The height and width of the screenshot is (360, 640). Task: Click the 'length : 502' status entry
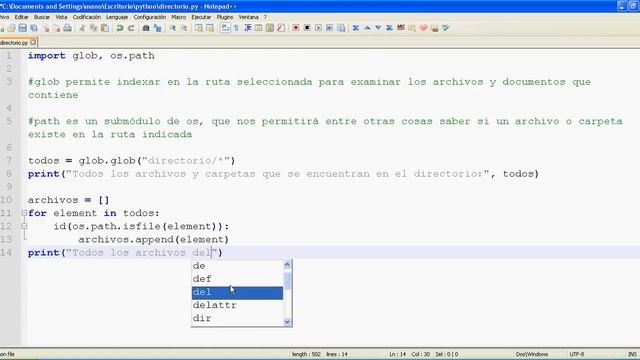pyautogui.click(x=306, y=354)
